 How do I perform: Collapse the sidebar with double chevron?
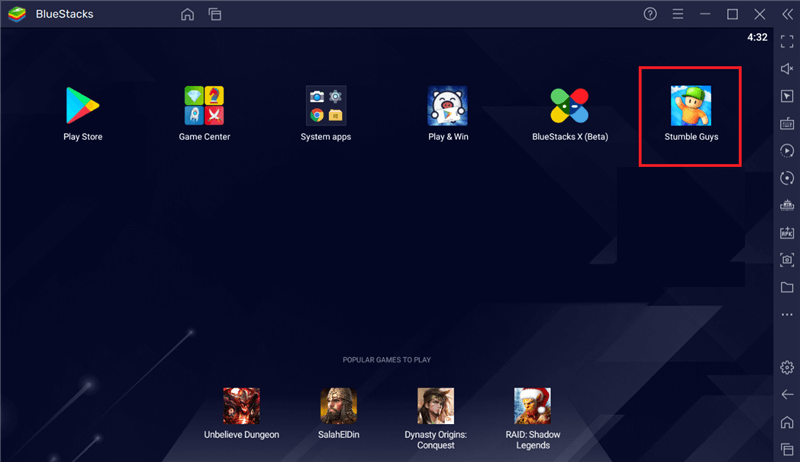787,14
